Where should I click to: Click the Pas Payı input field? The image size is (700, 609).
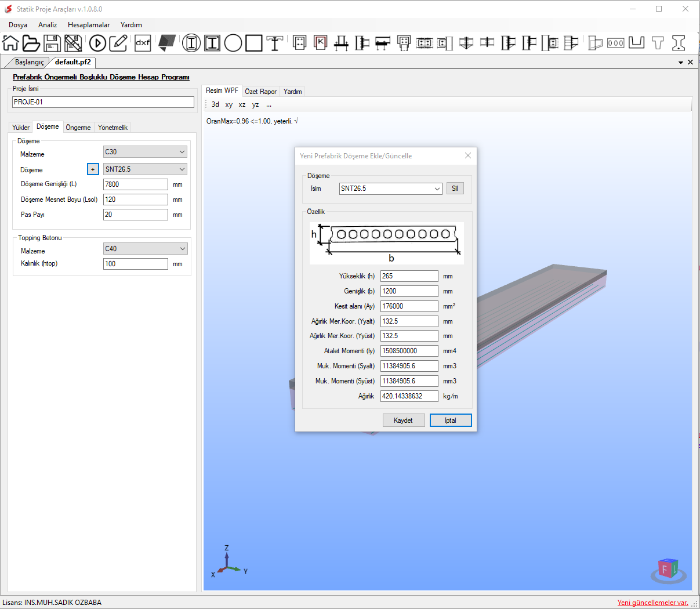click(136, 215)
